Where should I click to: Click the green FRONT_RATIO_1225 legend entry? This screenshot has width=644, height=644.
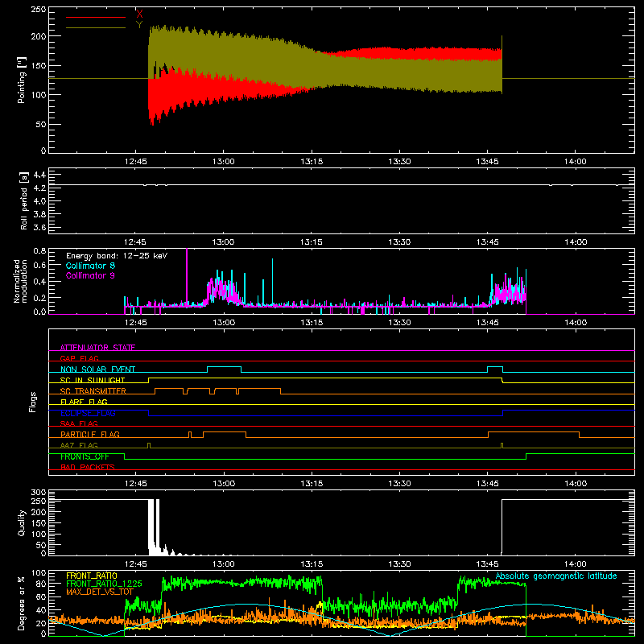[104, 583]
